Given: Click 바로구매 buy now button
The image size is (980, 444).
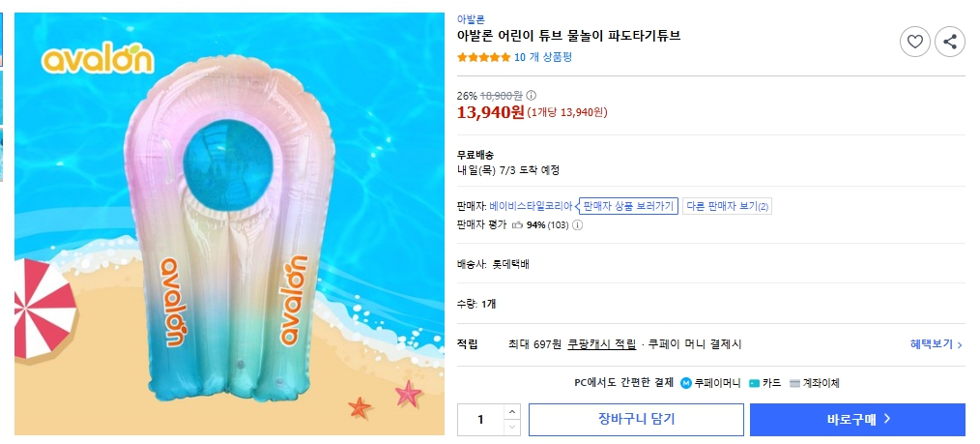Looking at the screenshot, I should point(857,420).
